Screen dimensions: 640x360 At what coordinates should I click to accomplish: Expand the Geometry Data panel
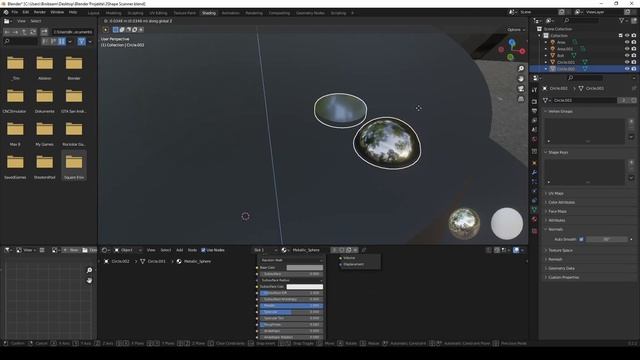pyautogui.click(x=561, y=269)
